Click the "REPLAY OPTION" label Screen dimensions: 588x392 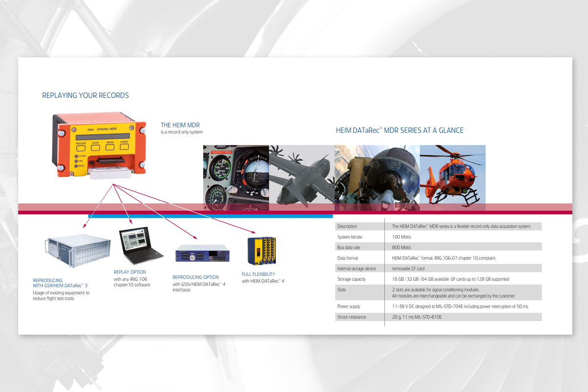coord(130,272)
